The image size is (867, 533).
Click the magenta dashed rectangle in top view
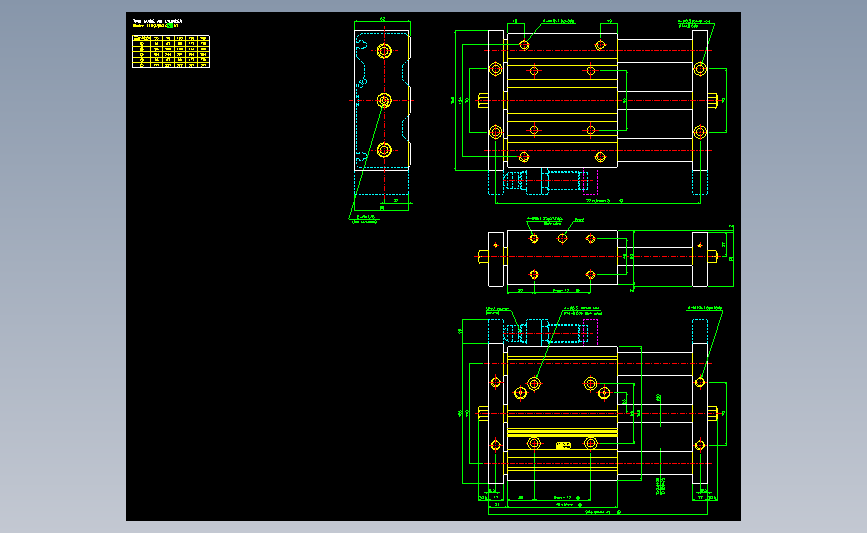pos(591,182)
